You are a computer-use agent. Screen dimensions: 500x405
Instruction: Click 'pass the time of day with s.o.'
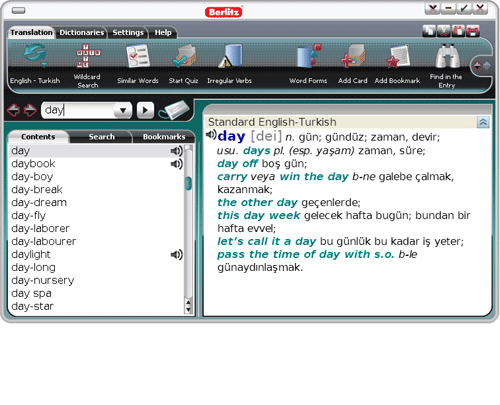pos(306,255)
